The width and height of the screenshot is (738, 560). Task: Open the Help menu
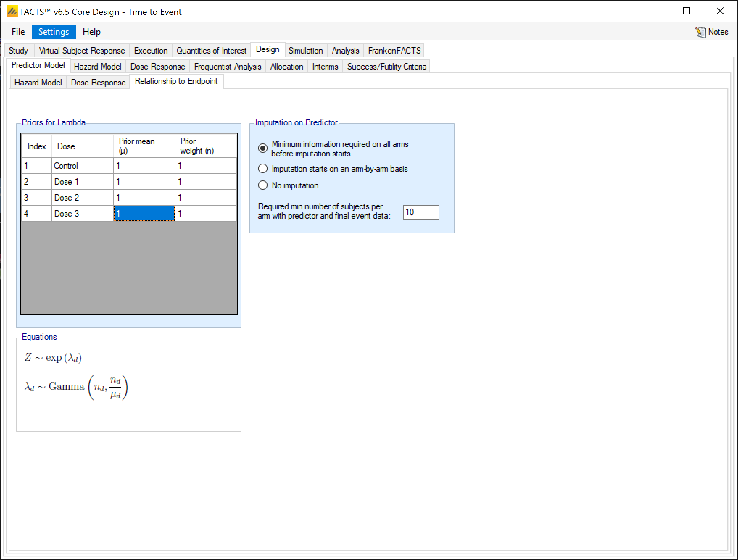[x=91, y=32]
